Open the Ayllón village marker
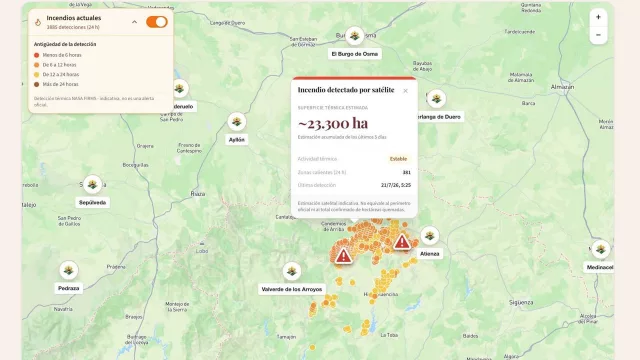This screenshot has height=360, width=640. pyautogui.click(x=237, y=122)
